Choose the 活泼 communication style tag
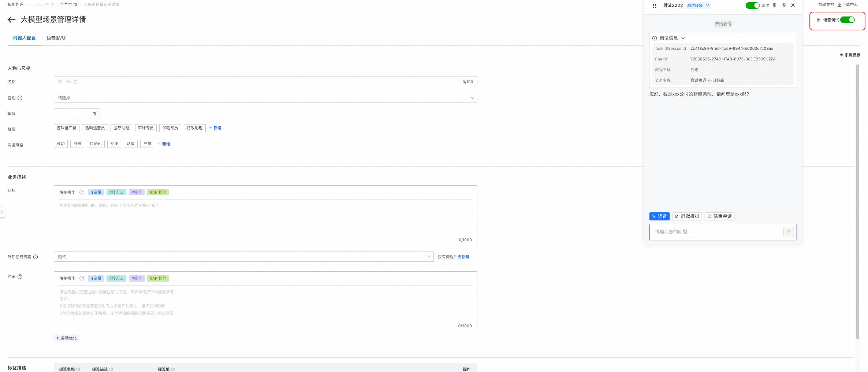The width and height of the screenshot is (868, 372). (x=131, y=144)
